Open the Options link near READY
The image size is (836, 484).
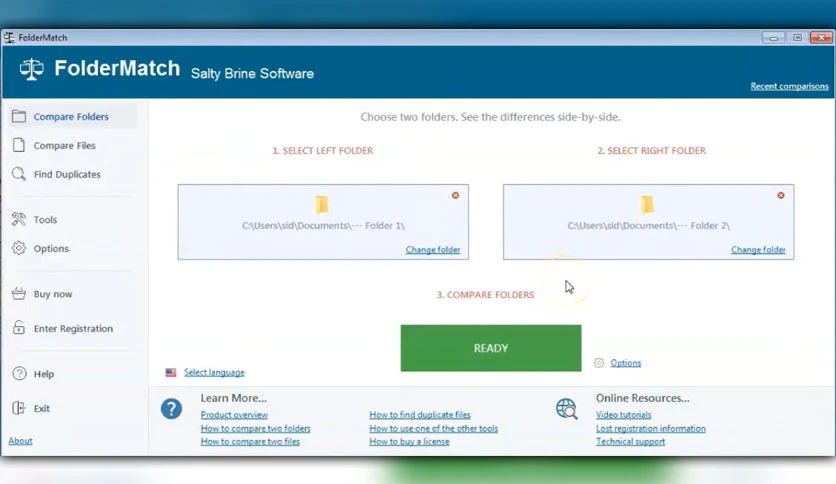625,363
